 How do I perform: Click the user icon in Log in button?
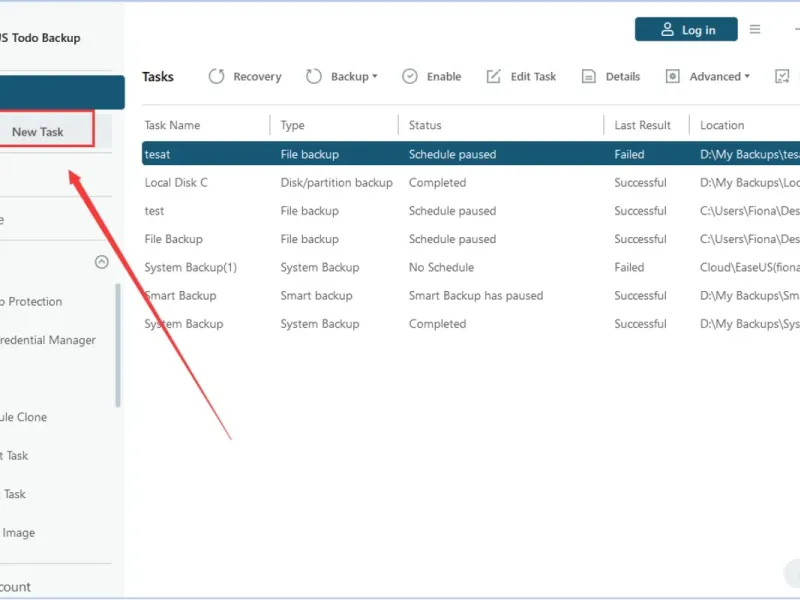click(x=667, y=29)
